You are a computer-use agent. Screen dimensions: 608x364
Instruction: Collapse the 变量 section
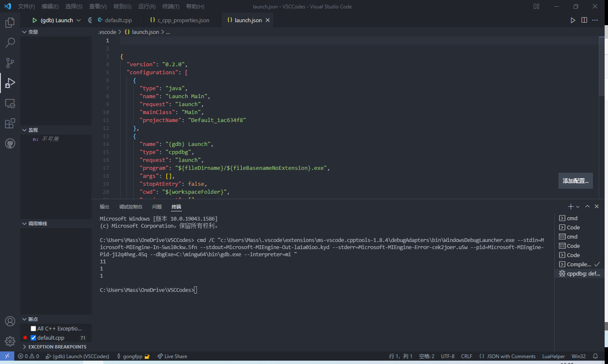[x=56, y=32]
